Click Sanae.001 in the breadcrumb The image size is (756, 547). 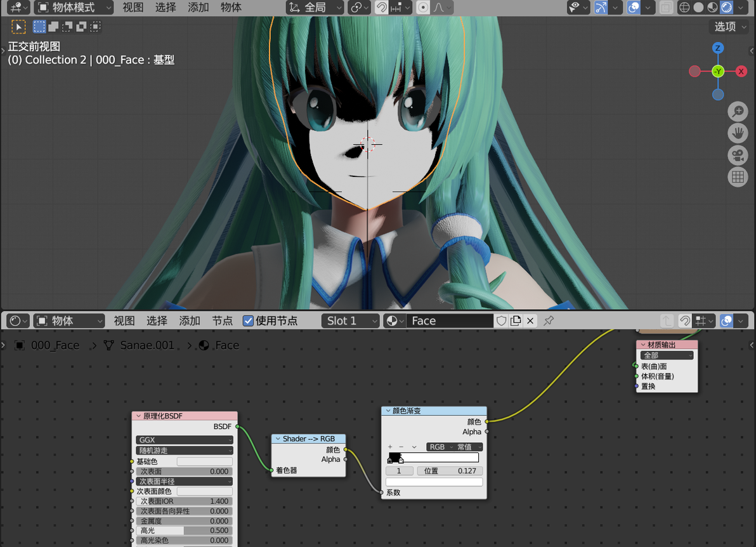coord(147,345)
